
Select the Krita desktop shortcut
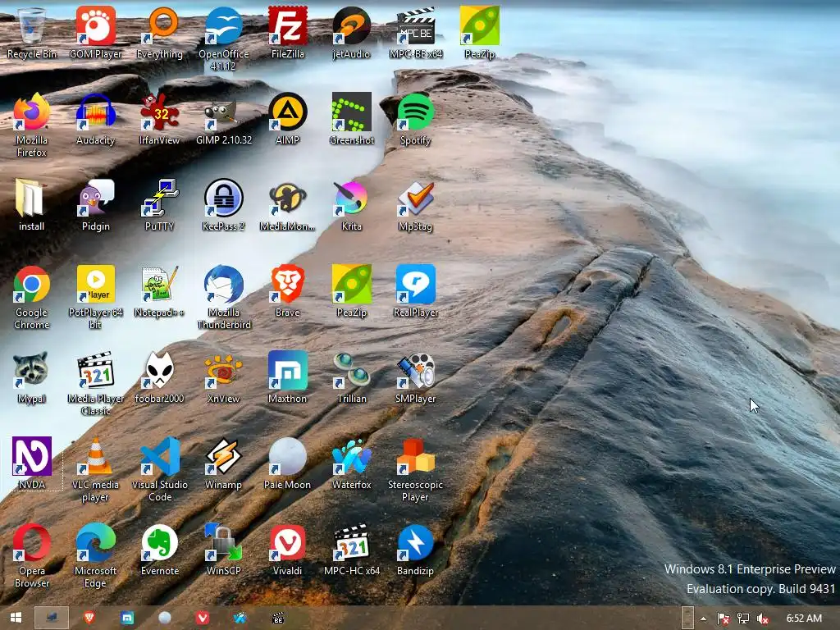tap(351, 205)
